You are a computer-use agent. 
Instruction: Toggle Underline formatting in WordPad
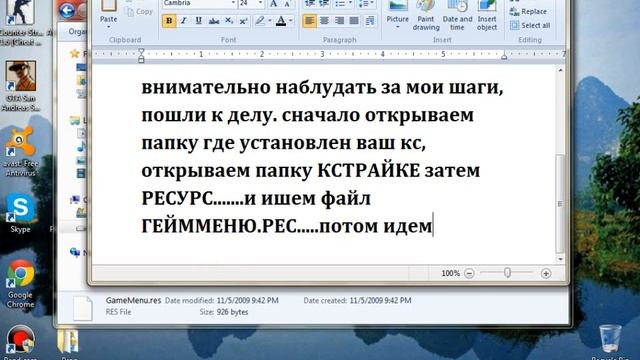(198, 21)
